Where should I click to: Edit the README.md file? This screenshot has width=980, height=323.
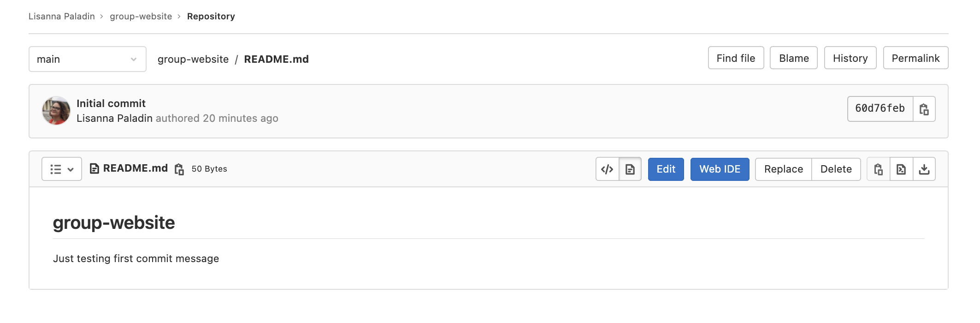pyautogui.click(x=666, y=169)
